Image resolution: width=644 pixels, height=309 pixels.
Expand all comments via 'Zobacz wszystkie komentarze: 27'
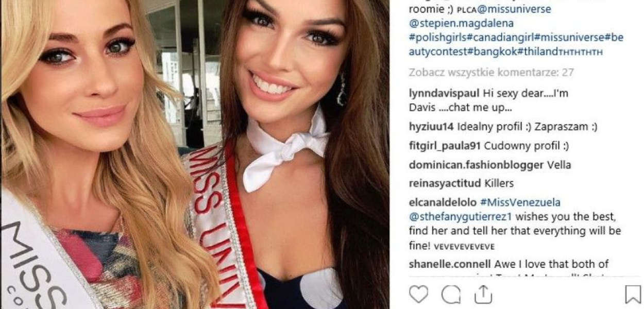click(491, 73)
